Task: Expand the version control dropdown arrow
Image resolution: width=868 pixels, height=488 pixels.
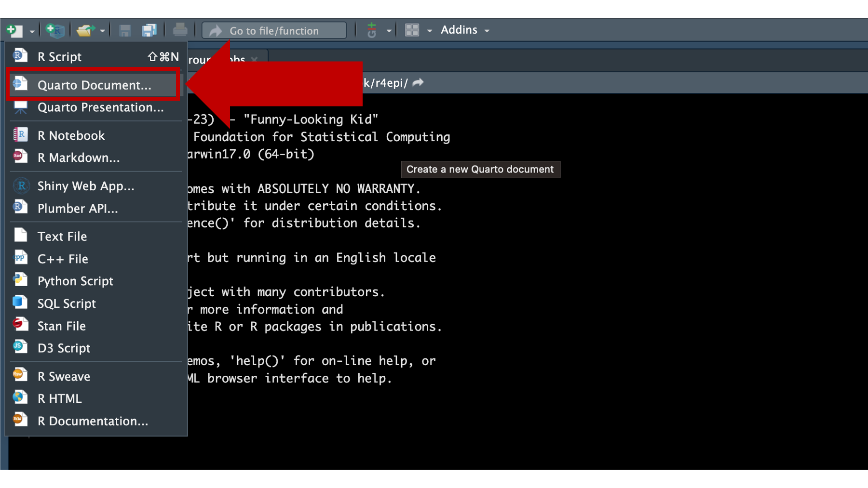Action: tap(389, 31)
